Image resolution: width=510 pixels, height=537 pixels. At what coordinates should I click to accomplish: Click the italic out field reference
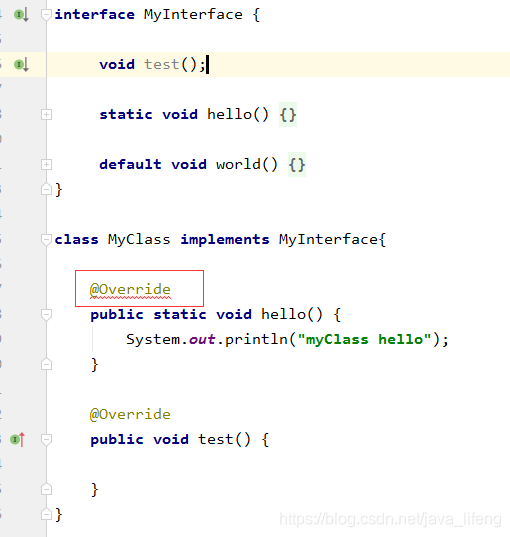click(202, 339)
